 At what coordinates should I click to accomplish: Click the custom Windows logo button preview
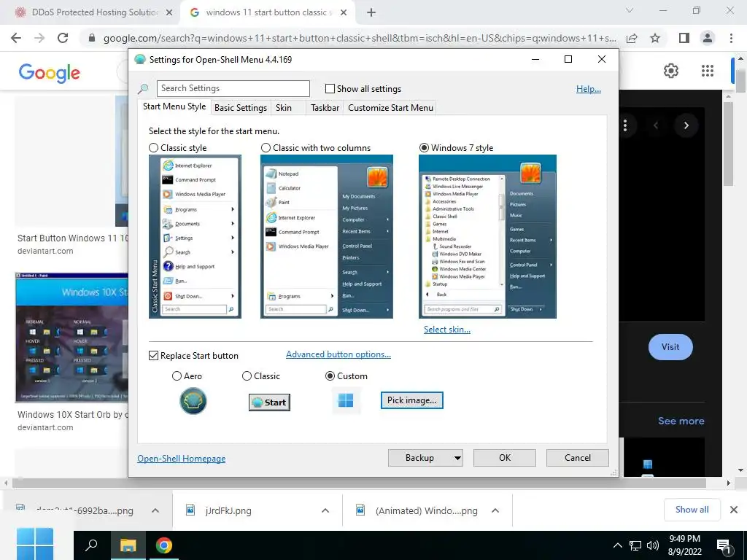coord(346,400)
